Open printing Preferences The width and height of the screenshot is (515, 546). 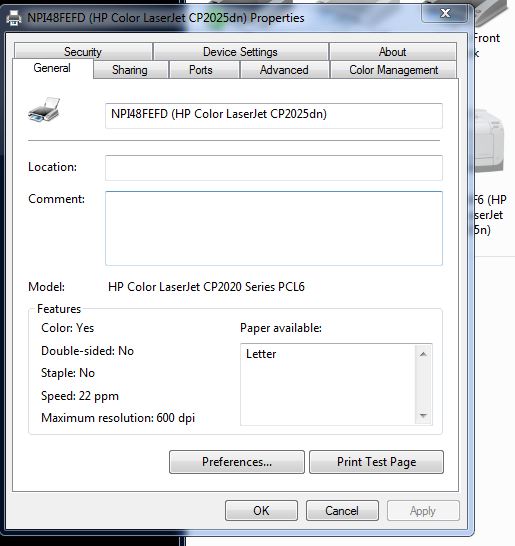coord(237,462)
